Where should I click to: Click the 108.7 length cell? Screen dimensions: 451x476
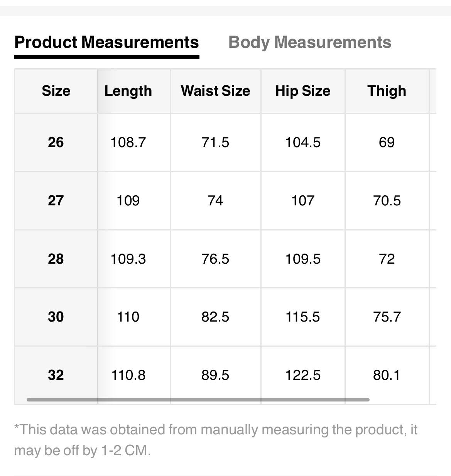(128, 142)
